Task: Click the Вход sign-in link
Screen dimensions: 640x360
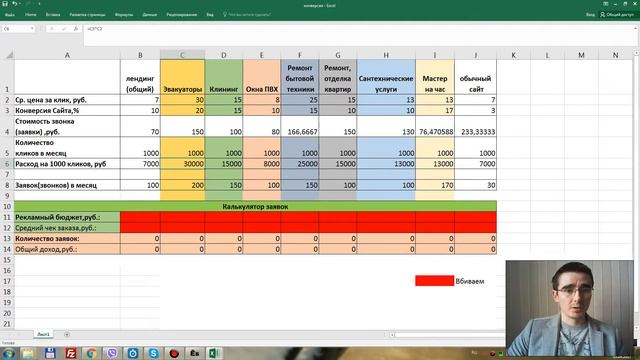Action: [x=590, y=15]
